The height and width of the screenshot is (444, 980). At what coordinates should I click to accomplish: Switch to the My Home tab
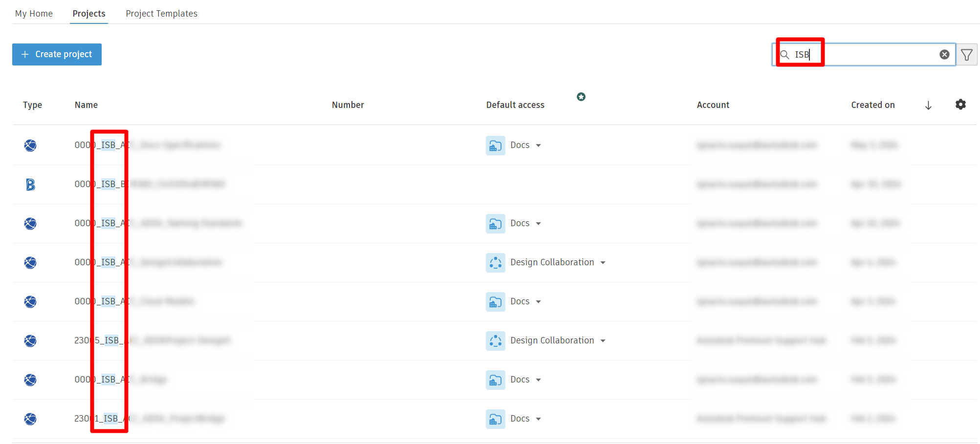click(x=34, y=13)
